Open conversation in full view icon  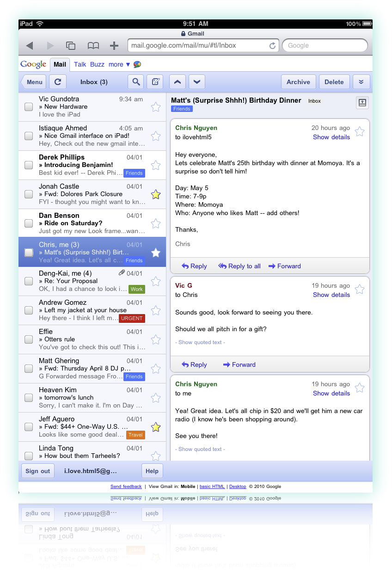point(362,103)
